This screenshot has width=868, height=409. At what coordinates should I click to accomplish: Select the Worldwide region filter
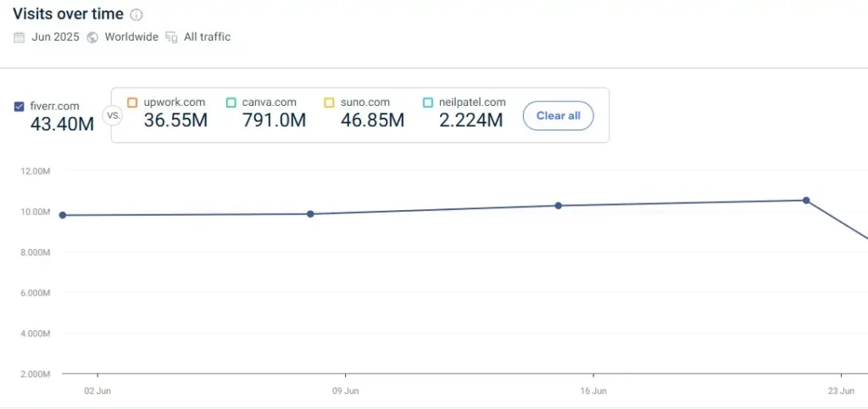tap(131, 37)
